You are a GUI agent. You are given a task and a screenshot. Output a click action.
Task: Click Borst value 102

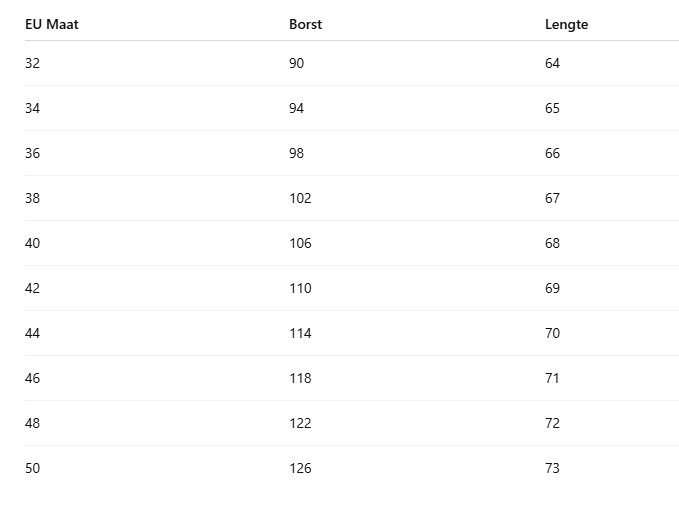(x=300, y=198)
